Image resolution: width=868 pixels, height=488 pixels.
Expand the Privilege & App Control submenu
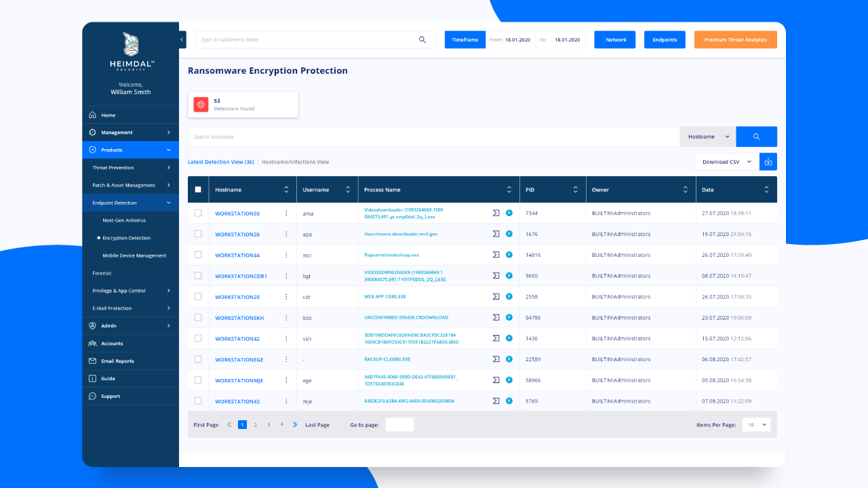pos(131,291)
